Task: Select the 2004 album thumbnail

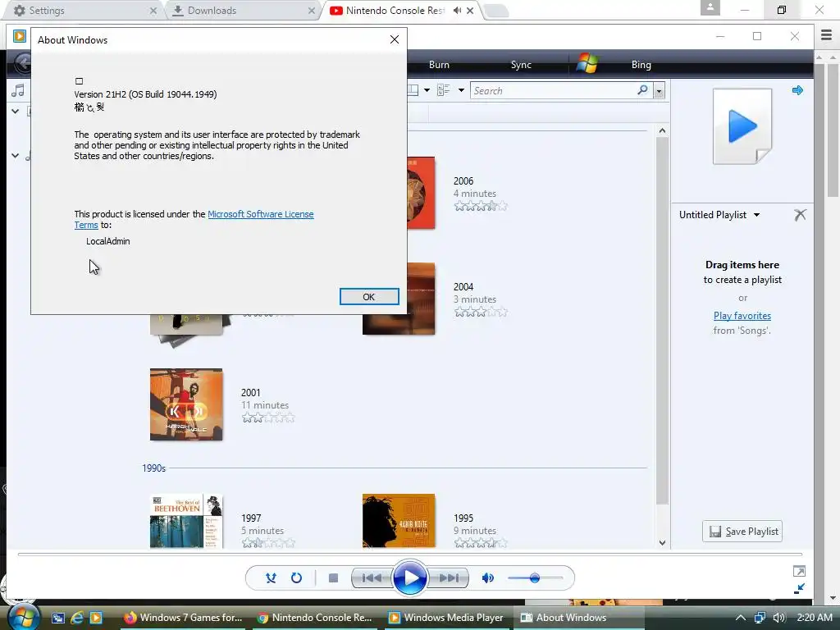Action: click(x=399, y=299)
